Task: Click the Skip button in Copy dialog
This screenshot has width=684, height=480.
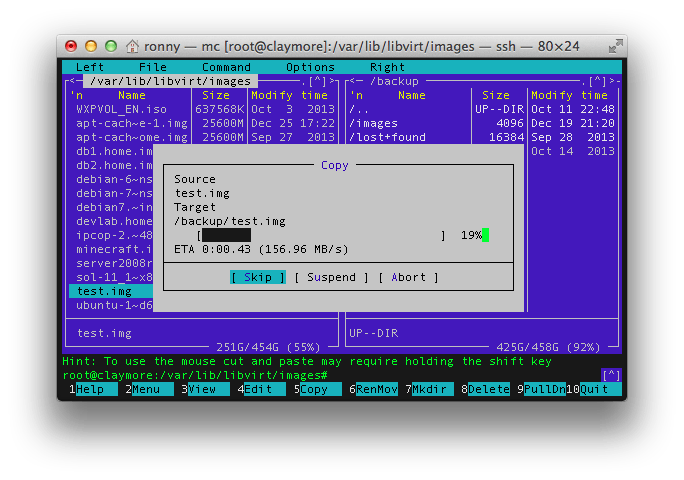Action: [x=258, y=277]
